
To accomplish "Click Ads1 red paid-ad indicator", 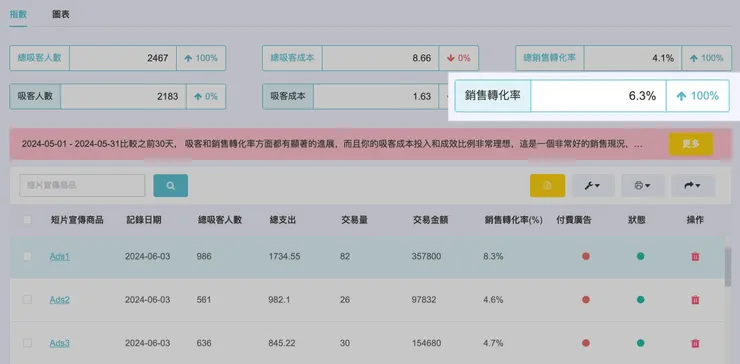I will point(586,256).
